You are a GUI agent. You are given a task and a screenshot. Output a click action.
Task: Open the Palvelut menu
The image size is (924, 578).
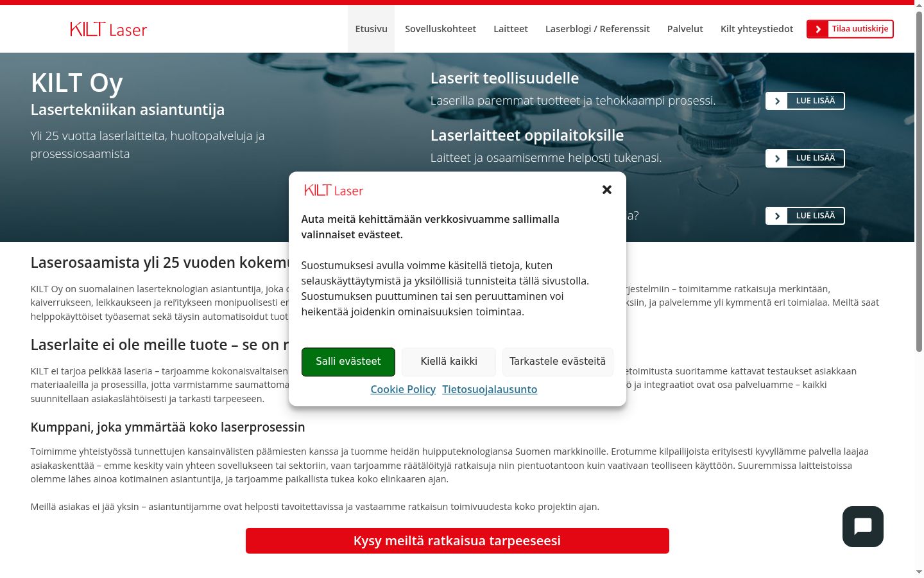[685, 29]
